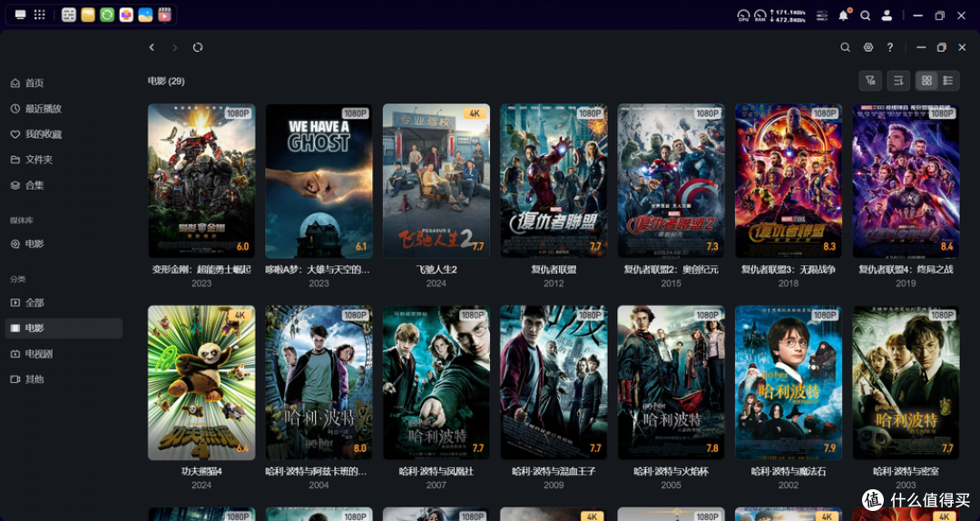Open the 复仇者联盟4 poster

[x=906, y=181]
